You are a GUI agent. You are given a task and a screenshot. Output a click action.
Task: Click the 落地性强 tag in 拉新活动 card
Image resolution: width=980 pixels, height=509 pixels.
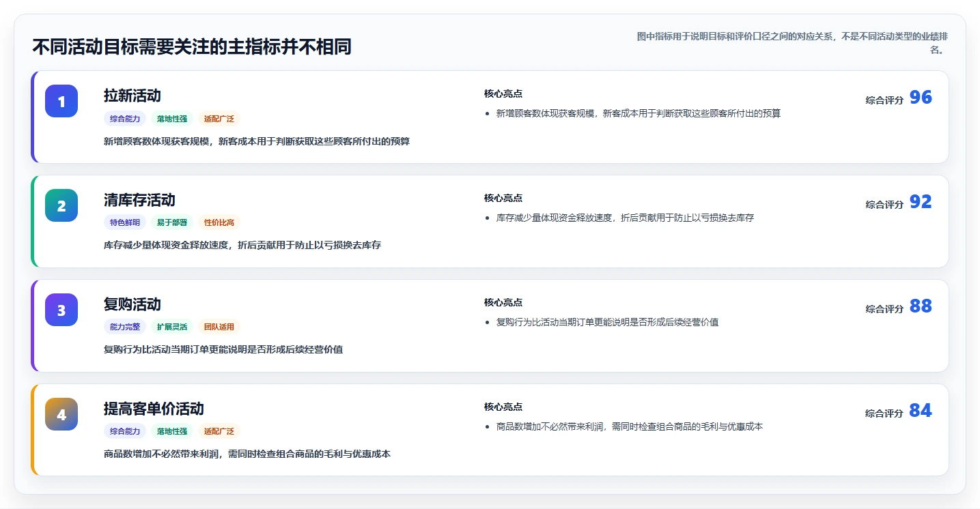click(x=172, y=119)
